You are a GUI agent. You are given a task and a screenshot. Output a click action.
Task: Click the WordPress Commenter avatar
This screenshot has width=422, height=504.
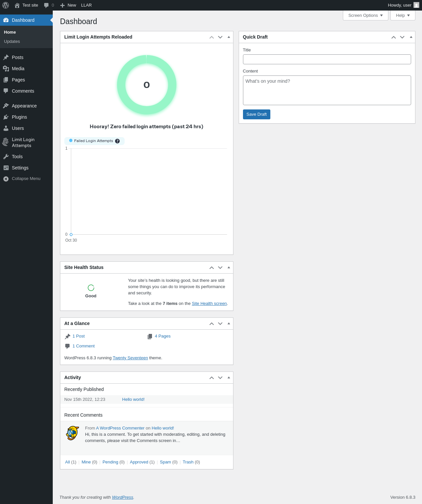(x=73, y=433)
